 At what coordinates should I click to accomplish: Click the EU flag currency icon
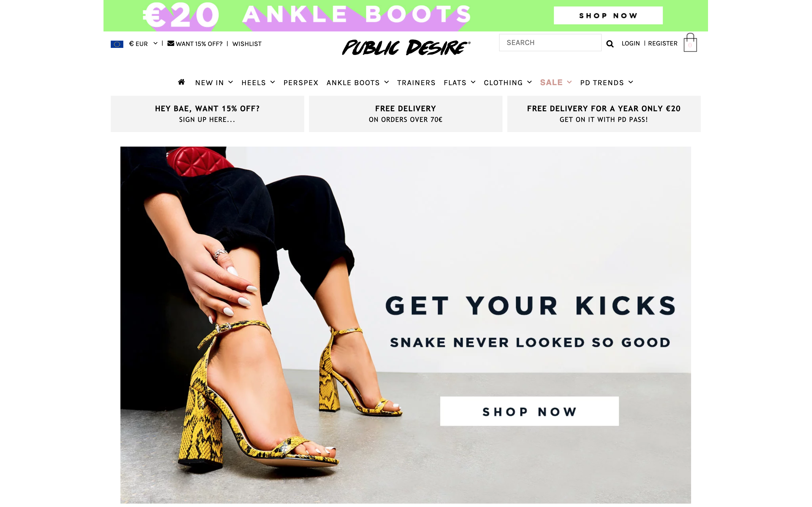pos(117,44)
